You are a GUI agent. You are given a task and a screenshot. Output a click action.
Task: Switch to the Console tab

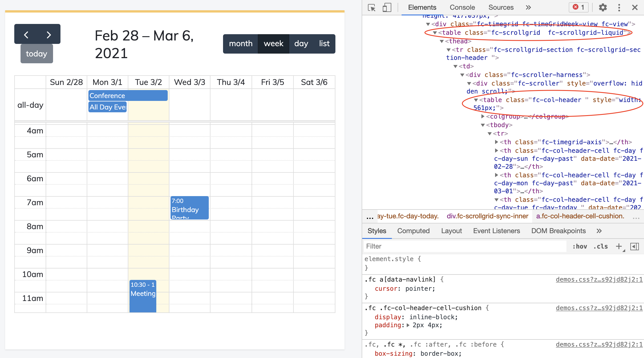(x=462, y=8)
